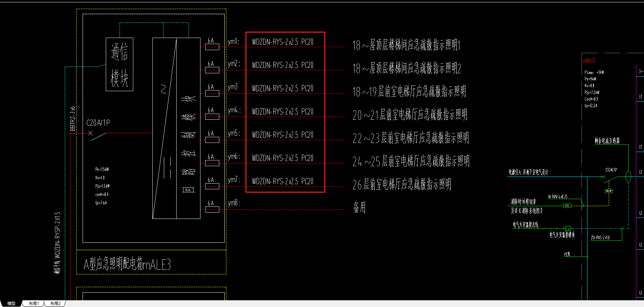This screenshot has width=644, height=307.
Task: Select the 电气火灾监控总线 label
Action: pos(525,225)
